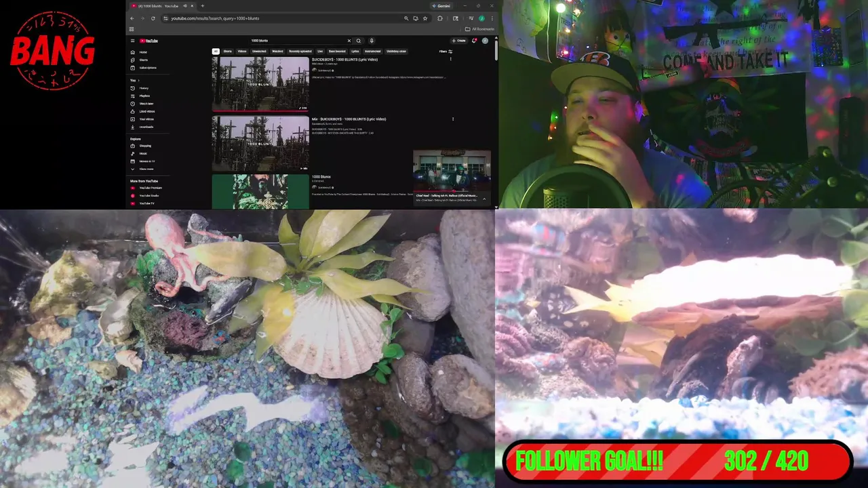Reload the page in browser
Image resolution: width=868 pixels, height=488 pixels.
[x=153, y=18]
